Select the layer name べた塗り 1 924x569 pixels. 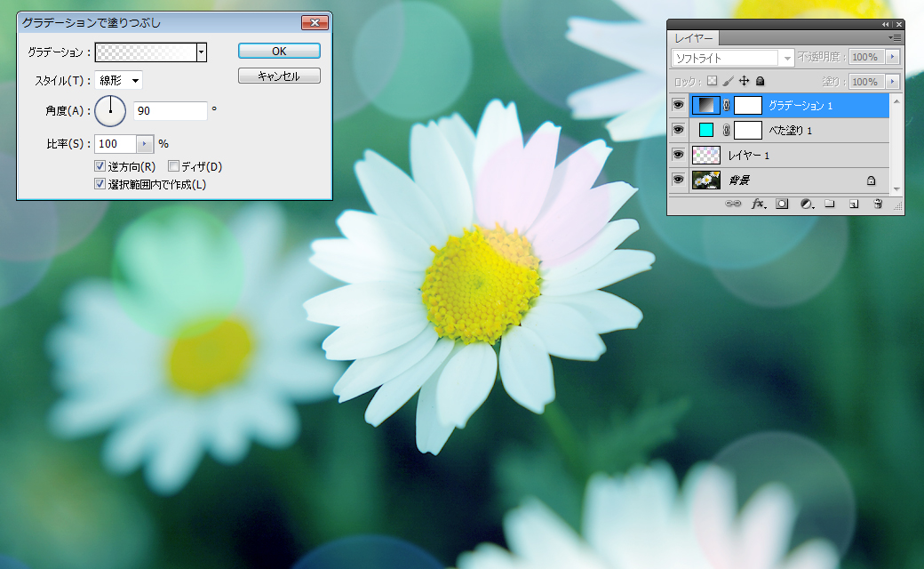click(x=790, y=131)
